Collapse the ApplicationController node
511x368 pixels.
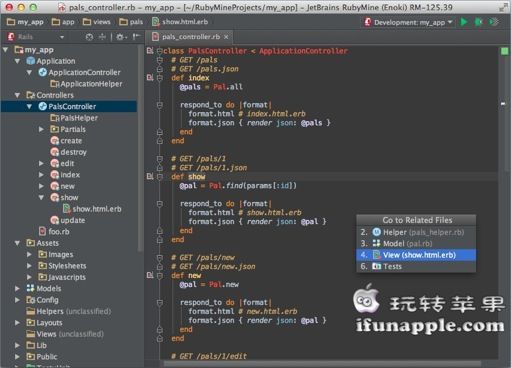pyautogui.click(x=29, y=72)
